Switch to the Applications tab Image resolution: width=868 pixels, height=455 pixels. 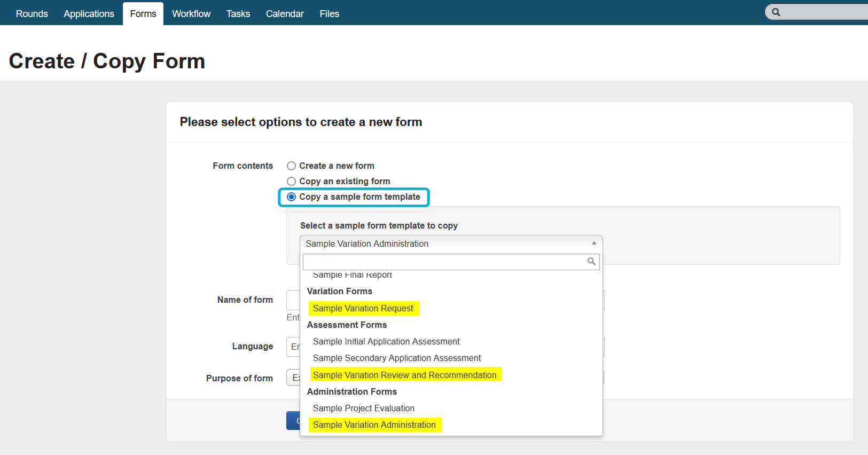tap(89, 14)
